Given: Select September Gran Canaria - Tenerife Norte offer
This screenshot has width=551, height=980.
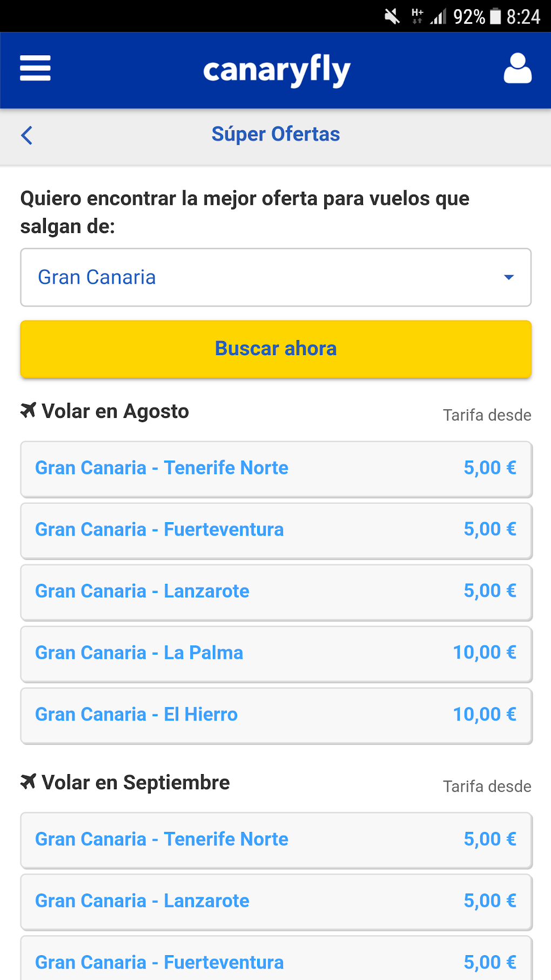Looking at the screenshot, I should [275, 839].
